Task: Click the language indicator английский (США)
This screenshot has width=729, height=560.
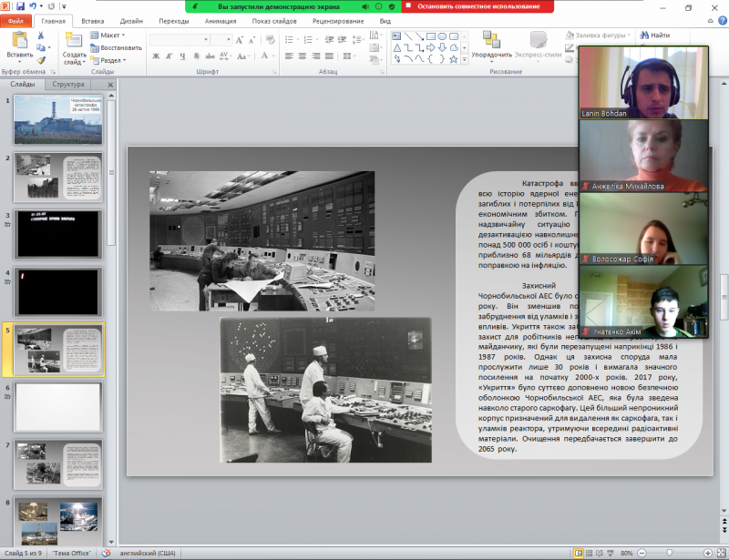Action: 148,553
